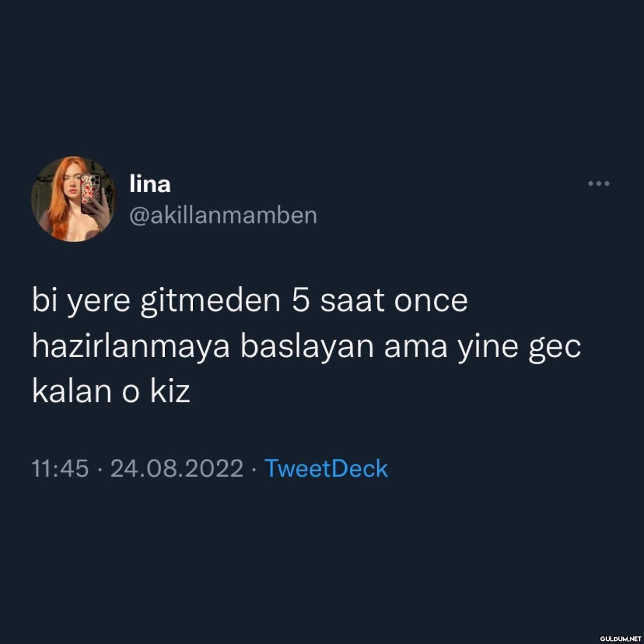Click the word baslayan in the tweet
The width and height of the screenshot is (644, 644).
(307, 347)
